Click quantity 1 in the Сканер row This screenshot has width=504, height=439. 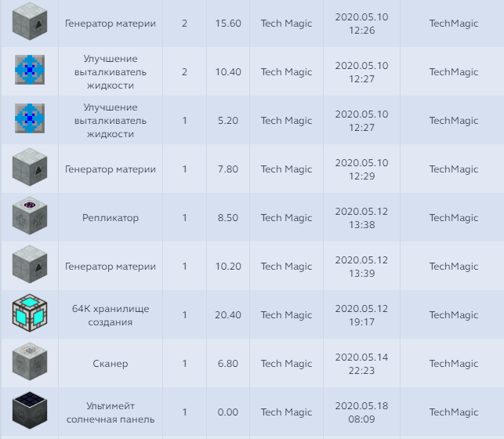pyautogui.click(x=184, y=364)
